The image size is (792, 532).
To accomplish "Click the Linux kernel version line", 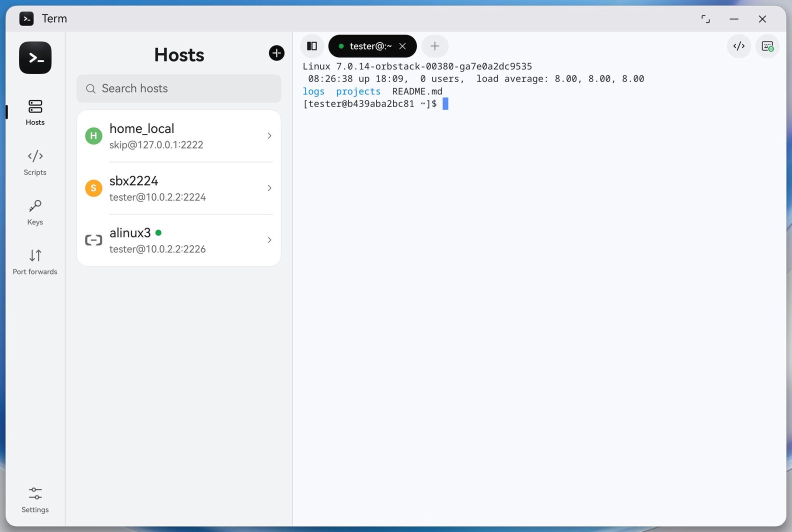I will (x=417, y=66).
